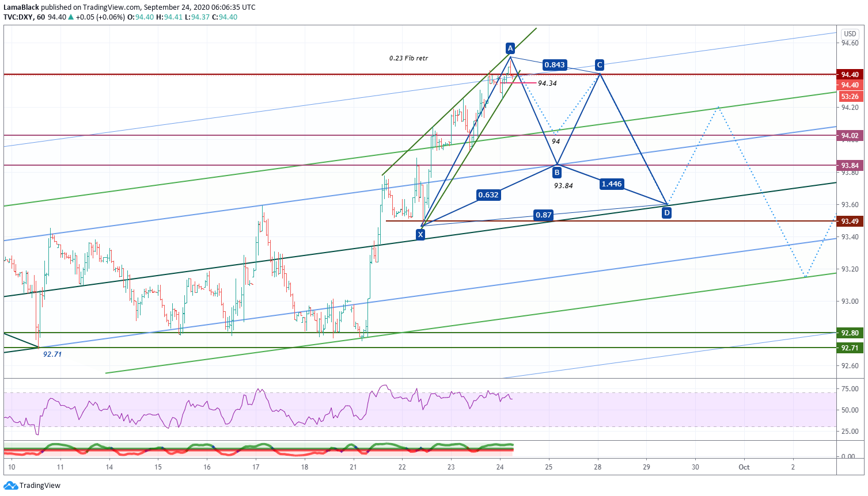The width and height of the screenshot is (868, 496).
Task: Click the 94.02 price level tag
Action: 850,136
